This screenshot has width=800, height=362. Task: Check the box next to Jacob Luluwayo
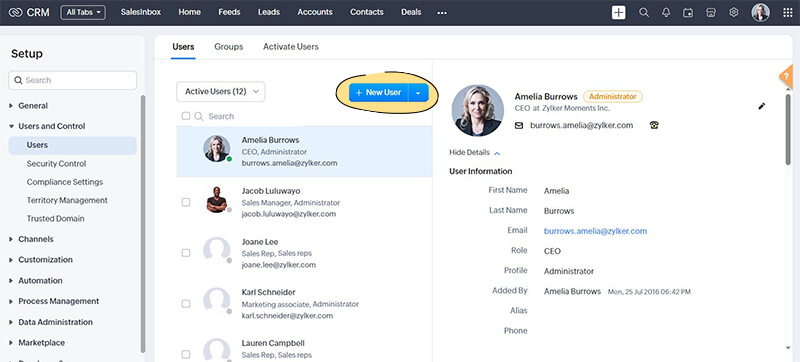click(186, 202)
